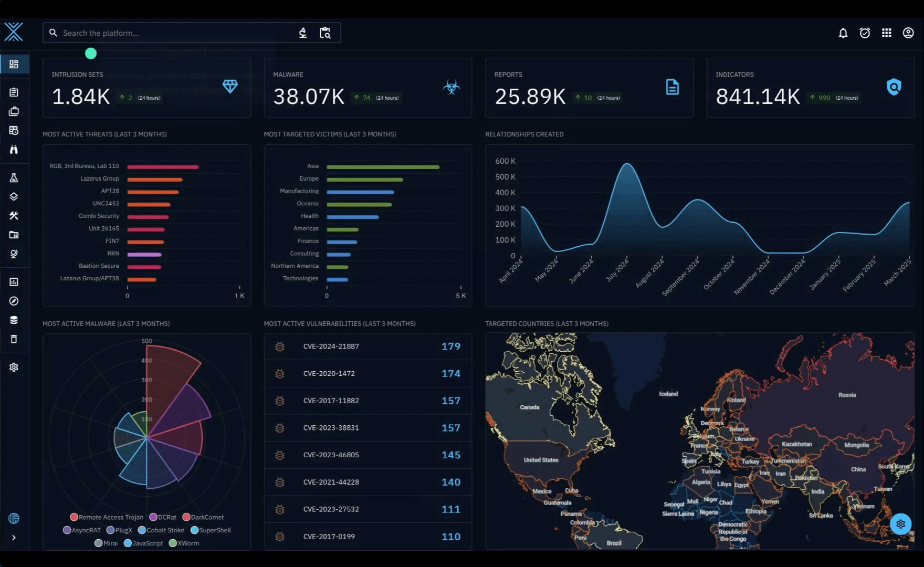Click the compass Investigations sidebar icon
This screenshot has height=567, width=924.
pos(14,301)
